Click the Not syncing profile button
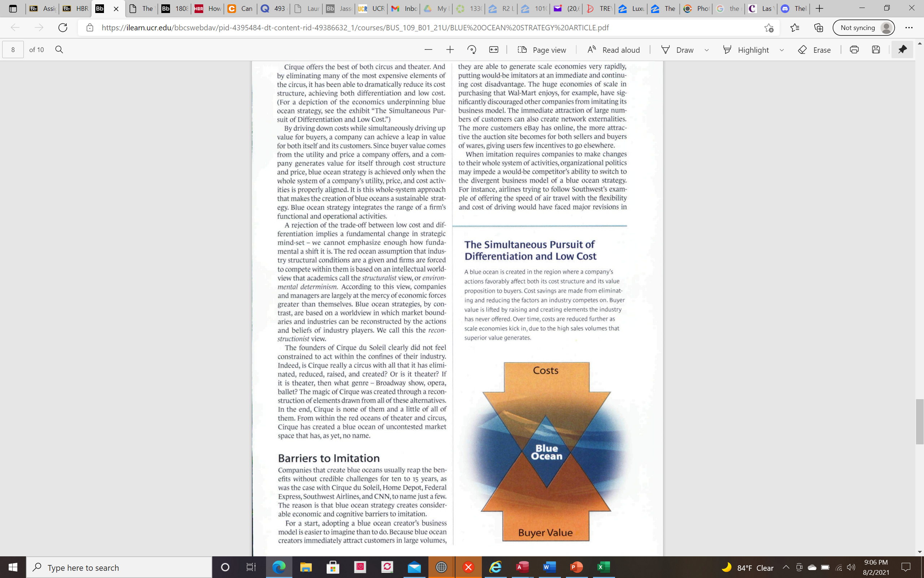The image size is (924, 578). 864,27
